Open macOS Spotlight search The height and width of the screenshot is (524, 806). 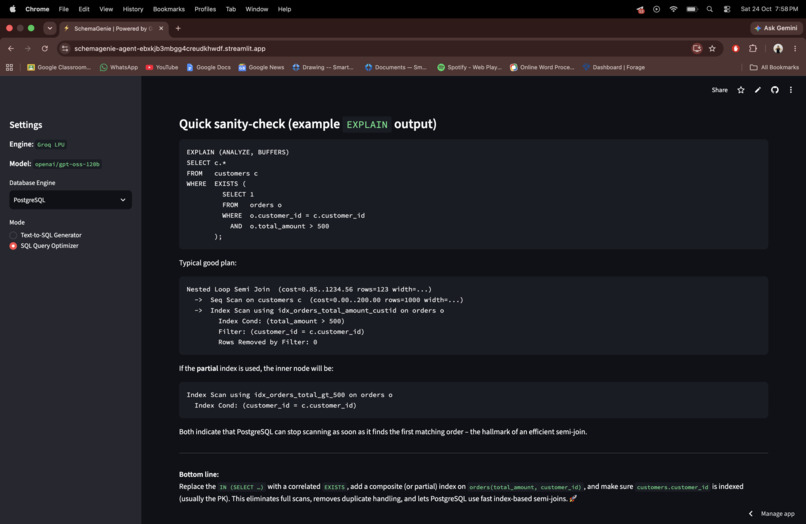click(x=709, y=9)
